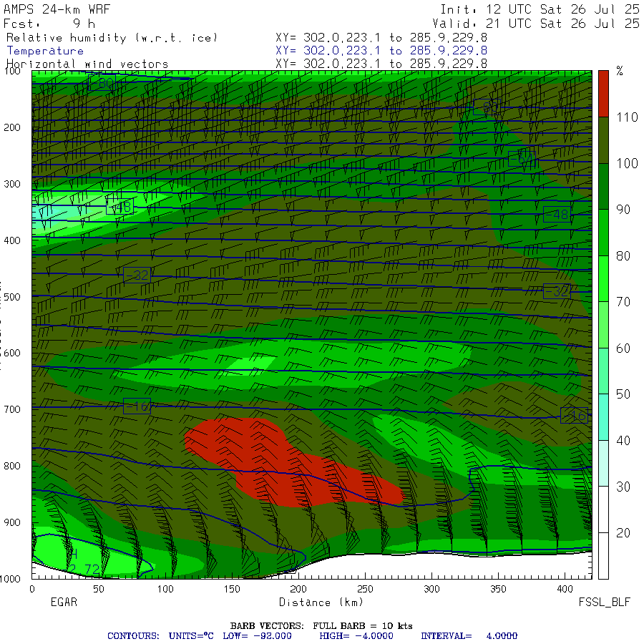The image size is (644, 644).
Task: Click the 700 pressure level label
Action: coord(12,409)
